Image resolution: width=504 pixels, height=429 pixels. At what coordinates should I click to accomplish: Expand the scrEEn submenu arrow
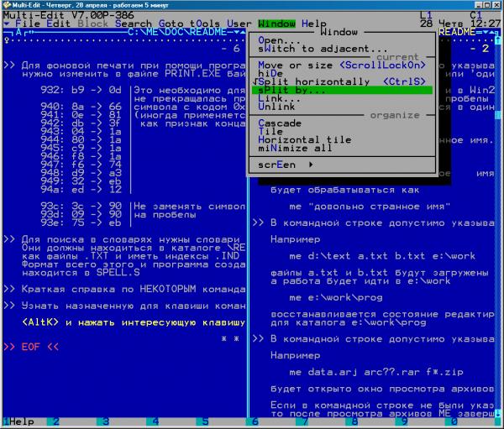point(312,165)
